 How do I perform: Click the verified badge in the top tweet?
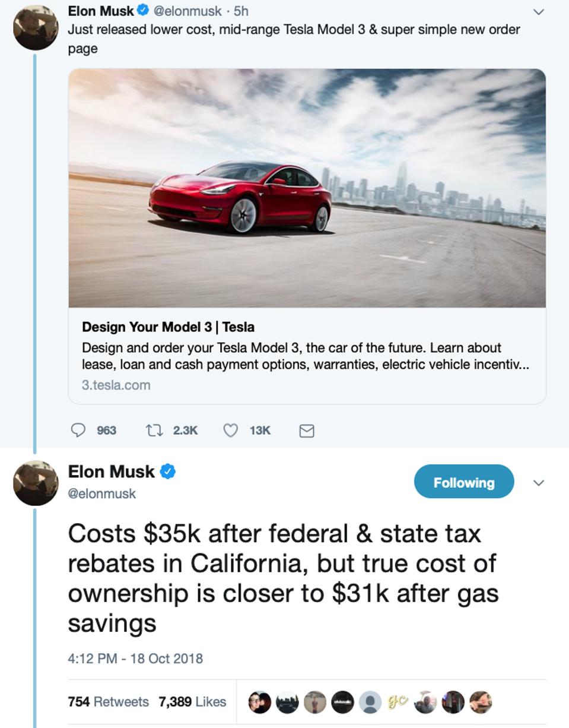pyautogui.click(x=143, y=10)
